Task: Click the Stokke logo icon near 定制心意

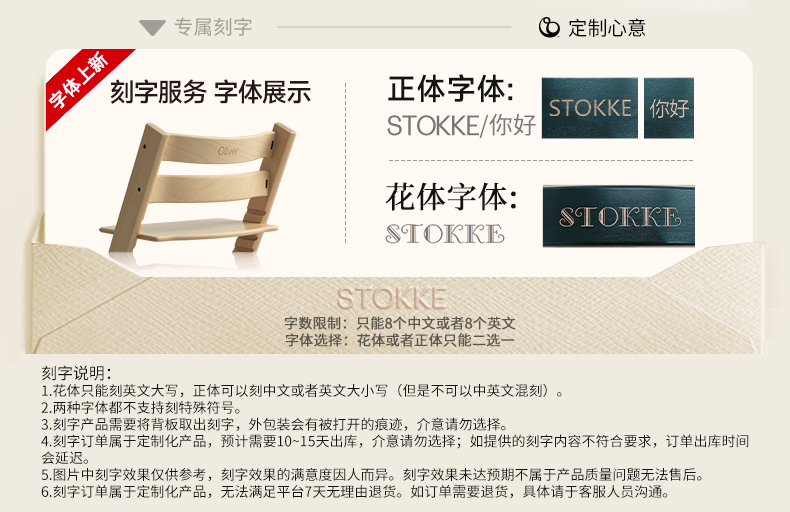Action: [549, 27]
